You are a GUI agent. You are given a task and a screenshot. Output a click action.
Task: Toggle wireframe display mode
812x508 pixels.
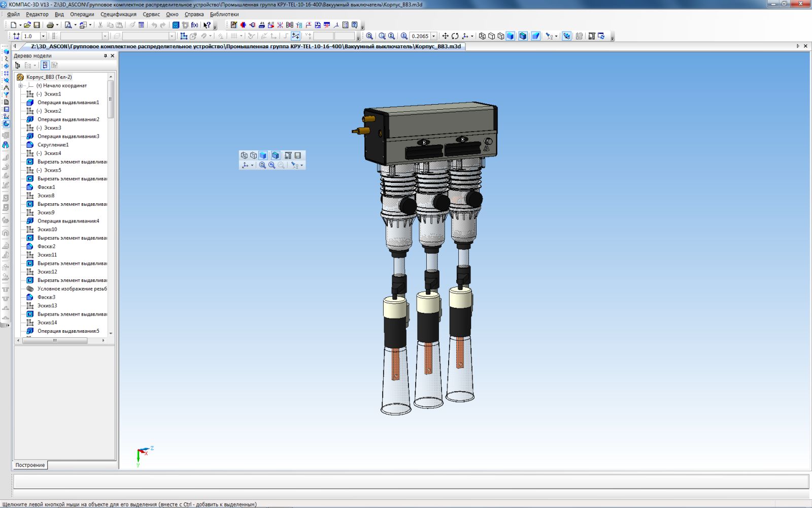point(482,36)
